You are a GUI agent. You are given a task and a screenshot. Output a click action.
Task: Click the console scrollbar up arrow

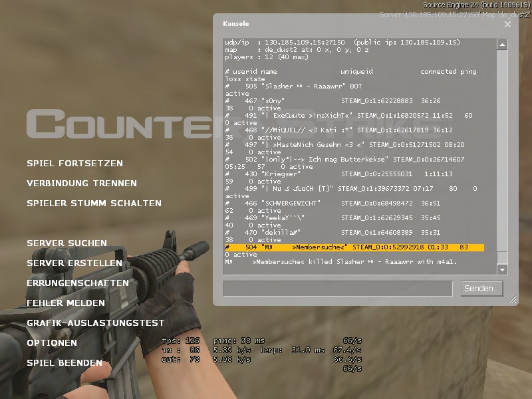pos(502,45)
